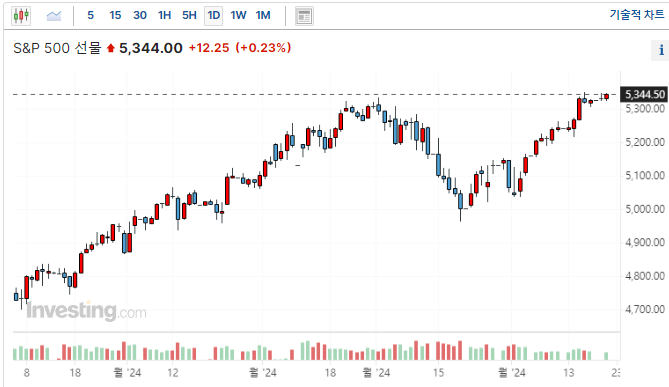Click the red up-arrow indicator
The height and width of the screenshot is (387, 669).
[111, 48]
